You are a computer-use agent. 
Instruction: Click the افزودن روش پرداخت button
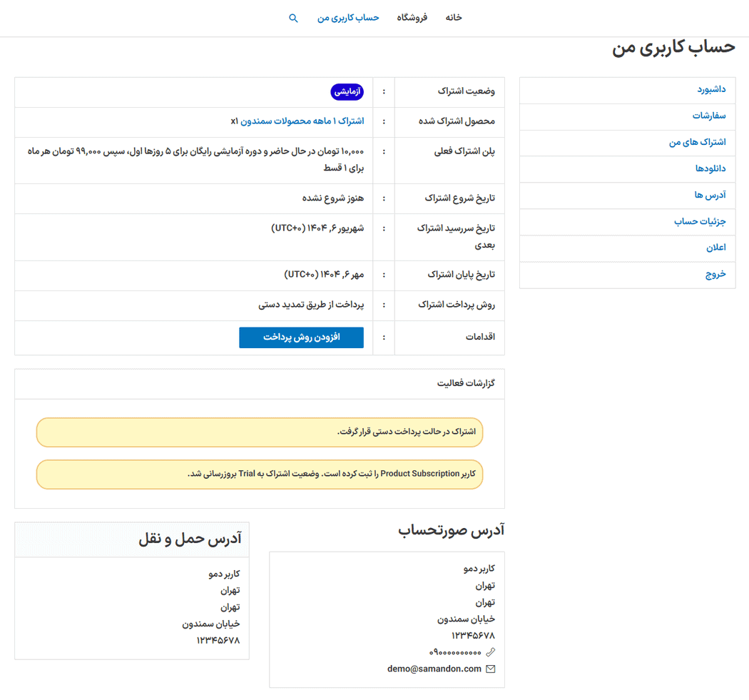(302, 338)
